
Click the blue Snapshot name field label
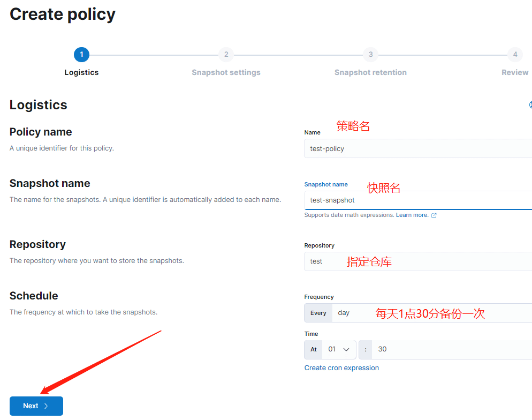coord(326,184)
